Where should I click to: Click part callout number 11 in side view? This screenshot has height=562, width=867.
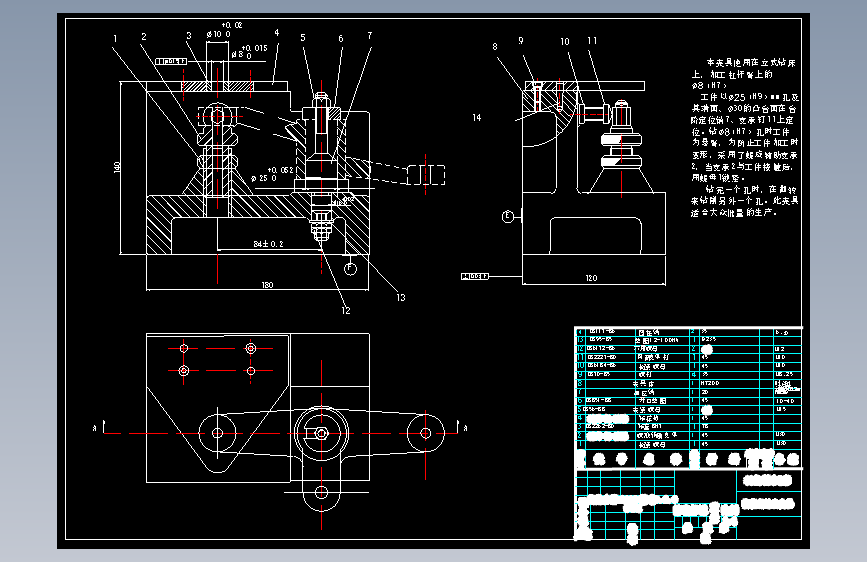592,41
